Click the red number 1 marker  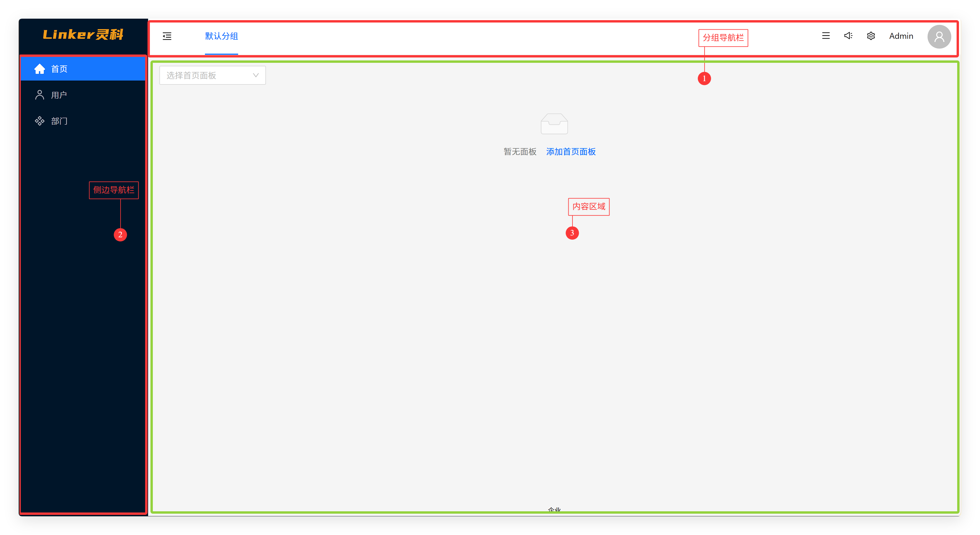[704, 79]
